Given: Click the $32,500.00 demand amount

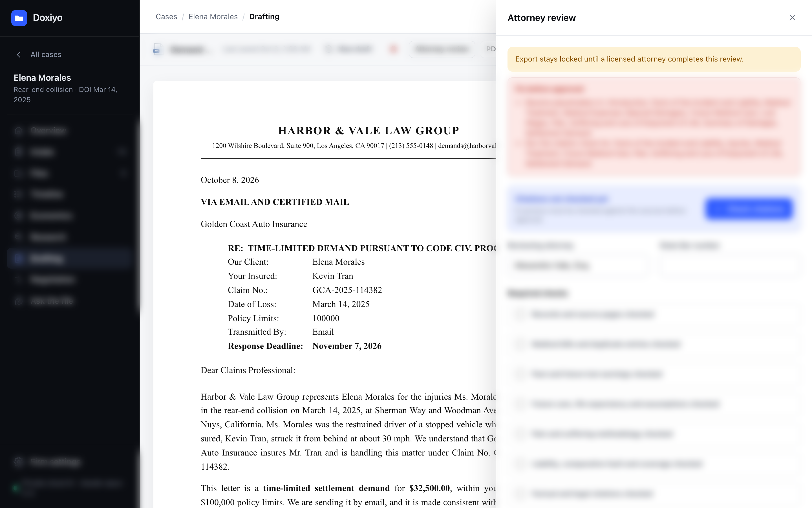Looking at the screenshot, I should click(x=429, y=489).
